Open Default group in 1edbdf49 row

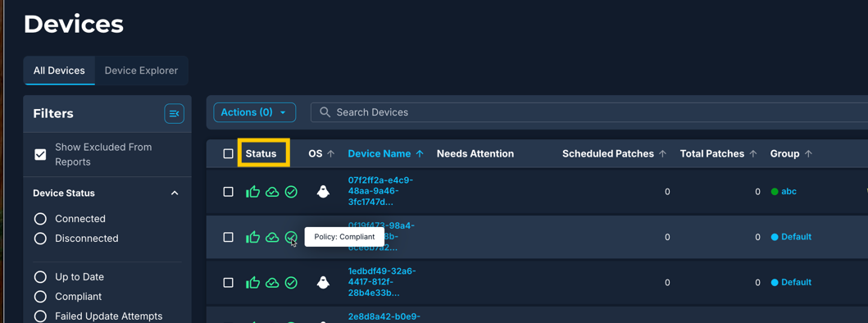(x=796, y=283)
